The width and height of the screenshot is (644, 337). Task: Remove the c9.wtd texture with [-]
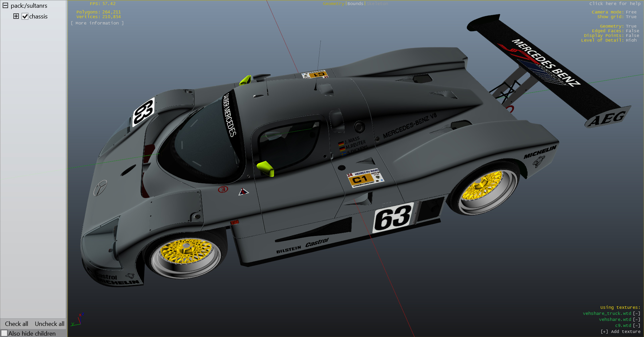pyautogui.click(x=636, y=326)
